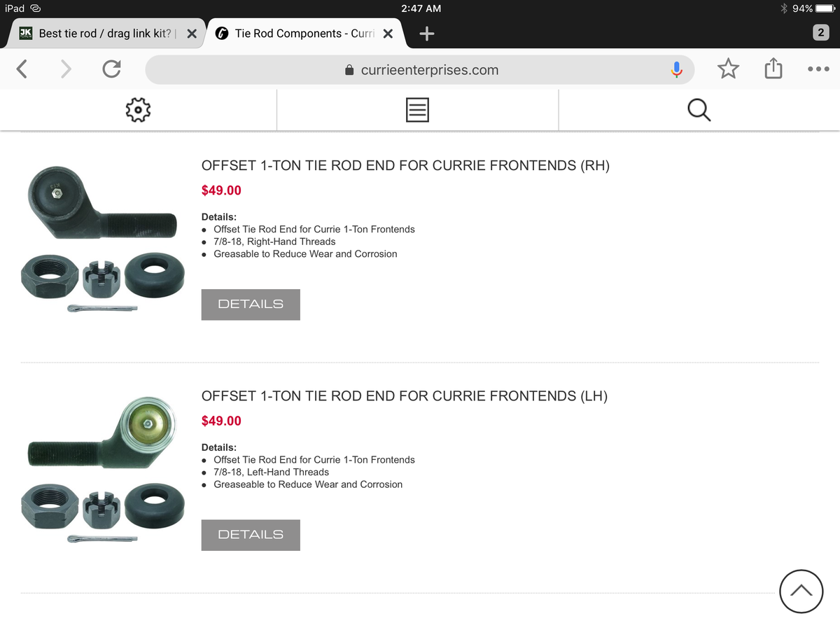Bookmark this page with the star

click(x=728, y=69)
